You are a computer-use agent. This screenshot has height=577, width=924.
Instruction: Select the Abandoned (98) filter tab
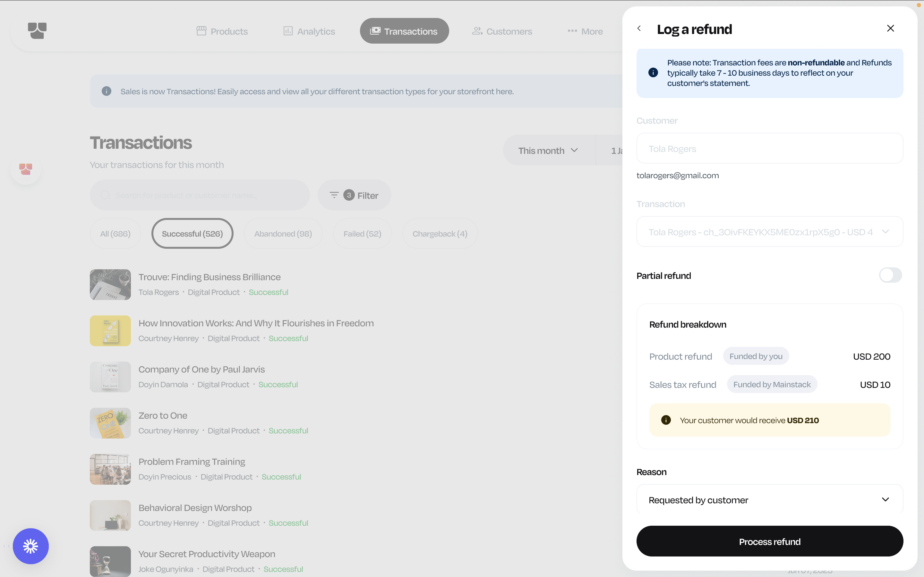(x=283, y=234)
